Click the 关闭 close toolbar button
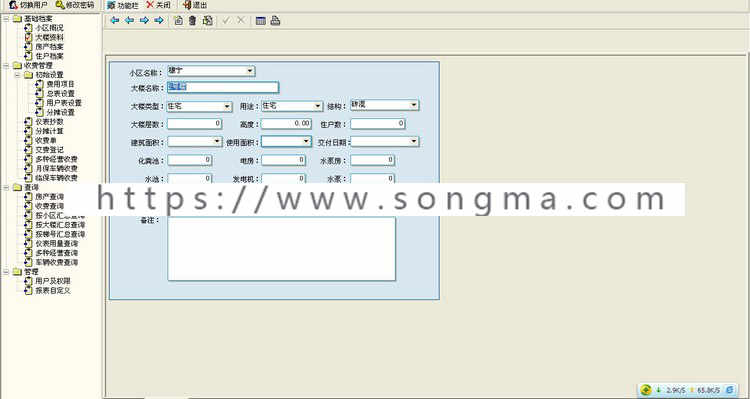Viewport: 750px width, 399px height. pos(158,5)
